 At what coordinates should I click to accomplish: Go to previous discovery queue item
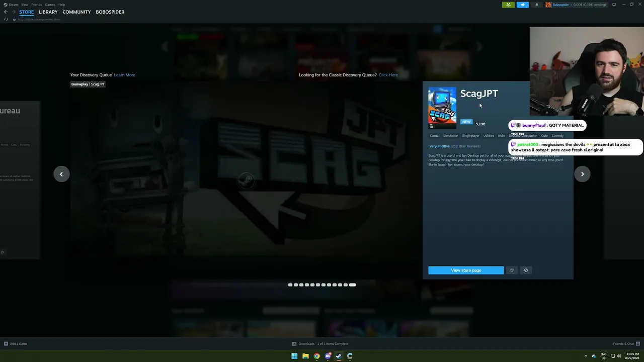(x=61, y=174)
